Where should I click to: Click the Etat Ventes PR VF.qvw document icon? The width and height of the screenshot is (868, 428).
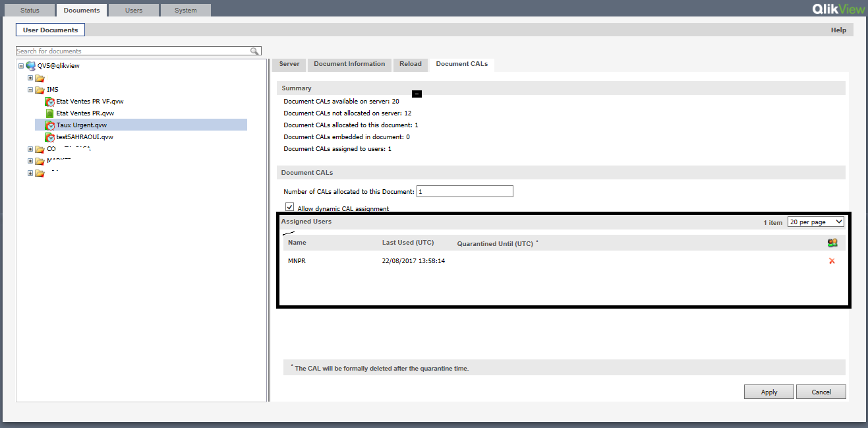(x=50, y=102)
